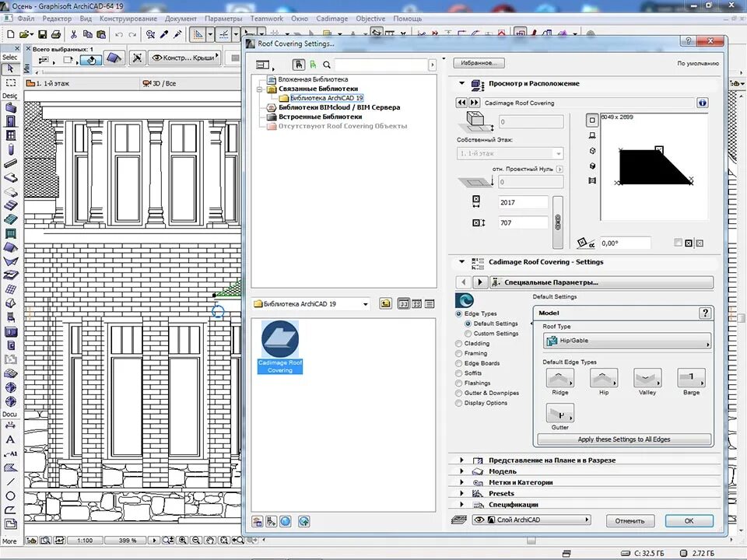The image size is (747, 560).
Task: Select Библиотека ArchiCAD 19 in library tree
Action: [x=326, y=98]
